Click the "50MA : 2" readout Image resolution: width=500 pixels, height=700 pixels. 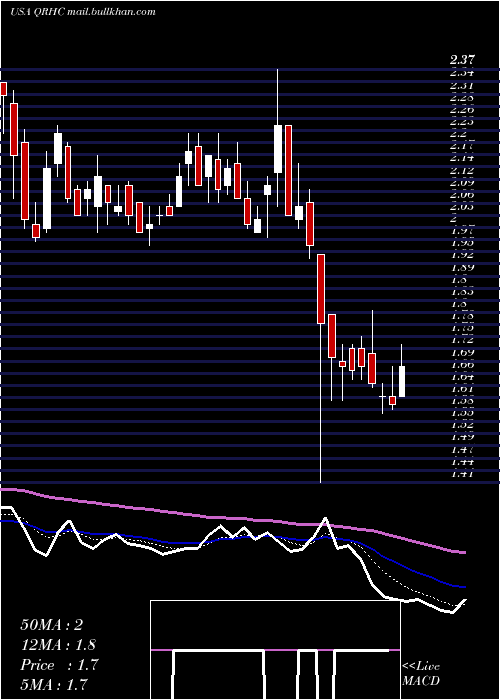52,625
